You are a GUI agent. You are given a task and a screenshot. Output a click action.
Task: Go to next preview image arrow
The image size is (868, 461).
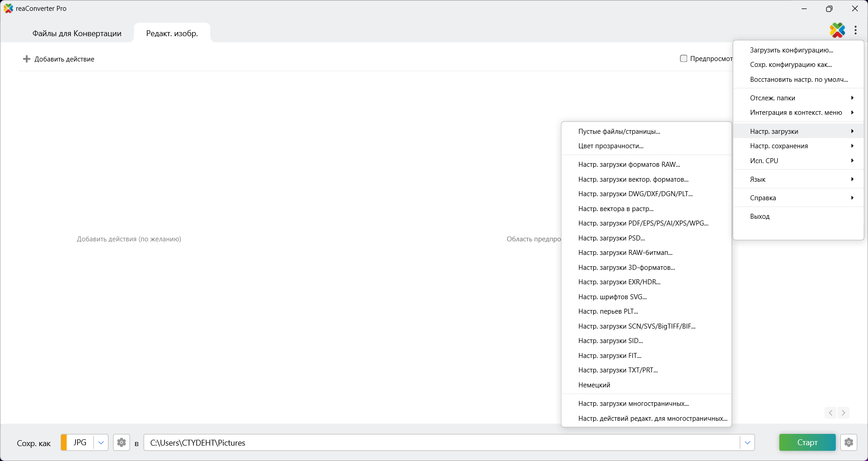point(843,413)
